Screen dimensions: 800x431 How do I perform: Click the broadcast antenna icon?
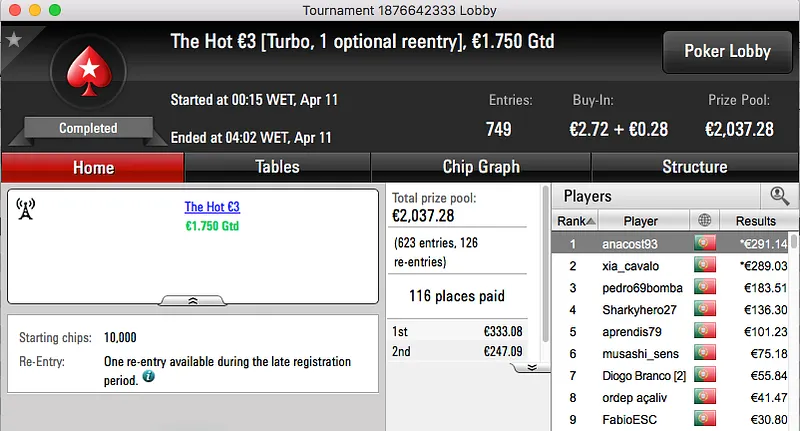[x=26, y=209]
